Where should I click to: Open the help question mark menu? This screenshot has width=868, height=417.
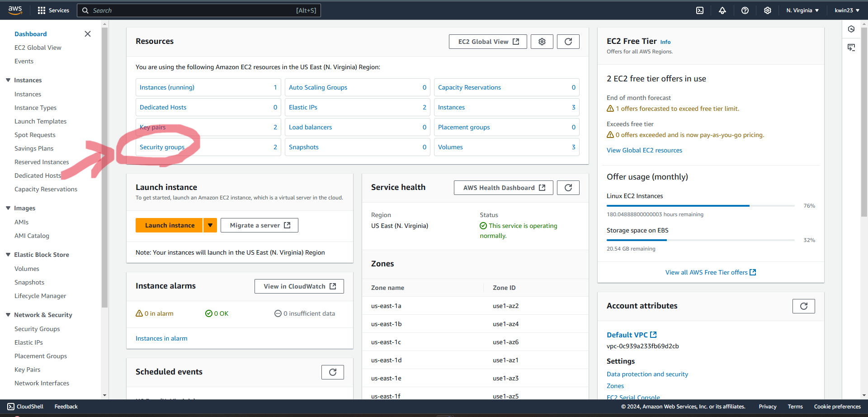coord(745,10)
